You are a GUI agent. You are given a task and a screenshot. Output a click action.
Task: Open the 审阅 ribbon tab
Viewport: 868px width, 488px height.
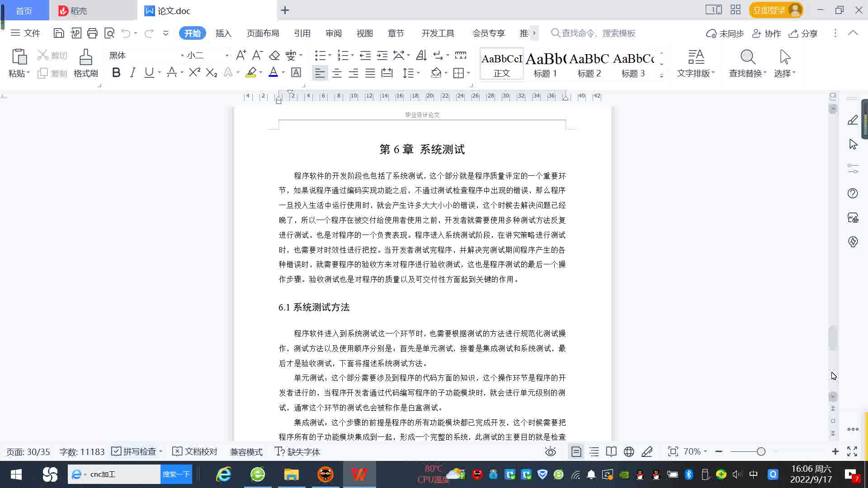[x=334, y=33]
